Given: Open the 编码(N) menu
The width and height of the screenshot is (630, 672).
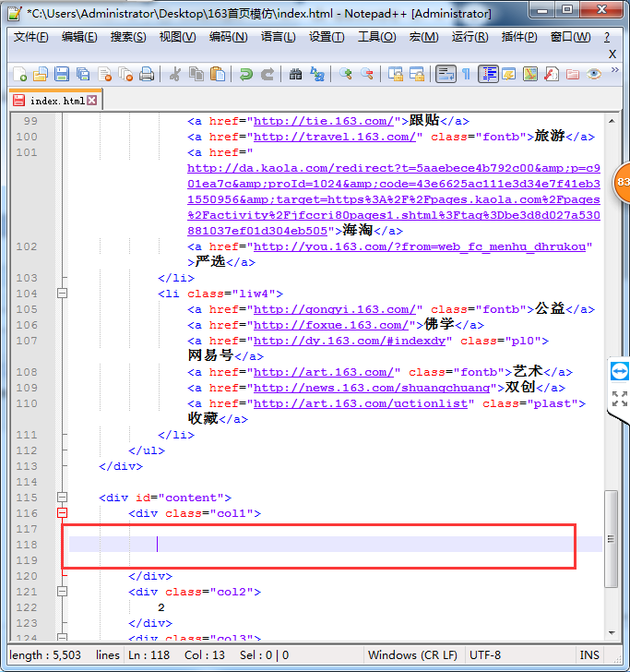Looking at the screenshot, I should [x=228, y=37].
